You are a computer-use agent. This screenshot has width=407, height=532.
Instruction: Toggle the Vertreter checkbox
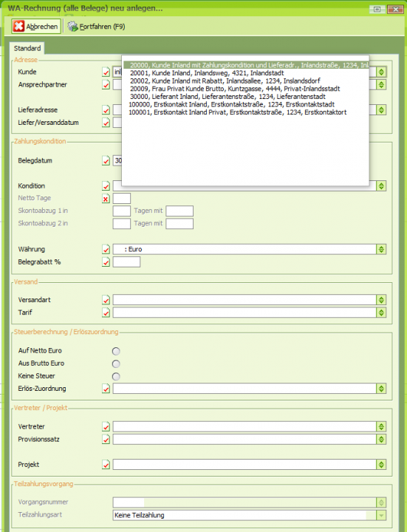(x=106, y=426)
